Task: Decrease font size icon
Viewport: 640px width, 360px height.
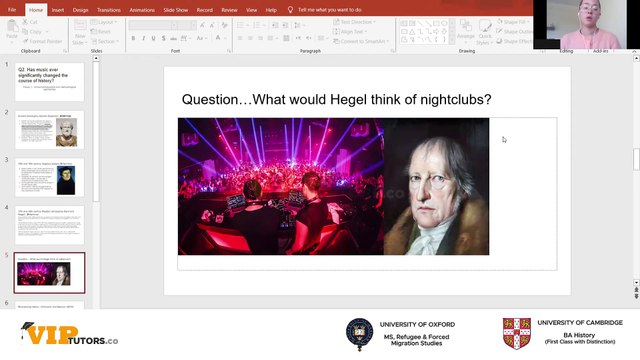Action: tap(212, 25)
